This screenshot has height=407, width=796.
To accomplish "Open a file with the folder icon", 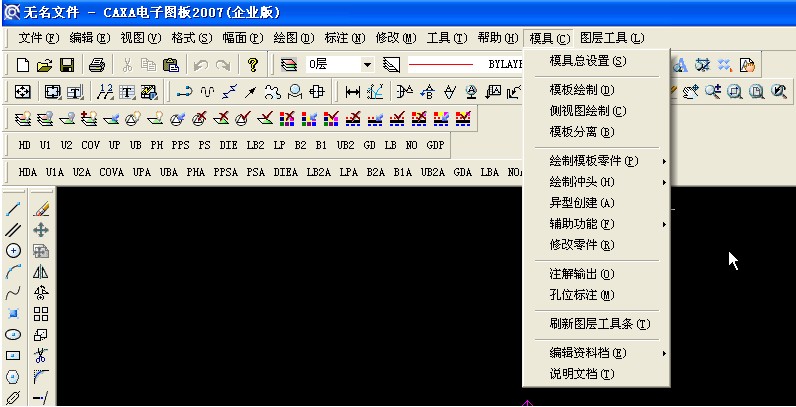I will point(45,65).
